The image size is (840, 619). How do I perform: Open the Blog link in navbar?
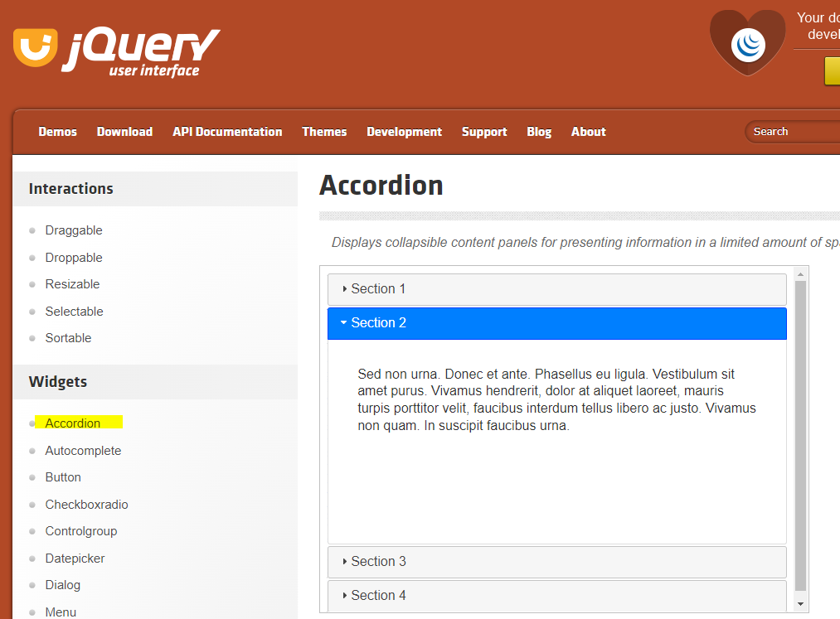(539, 132)
